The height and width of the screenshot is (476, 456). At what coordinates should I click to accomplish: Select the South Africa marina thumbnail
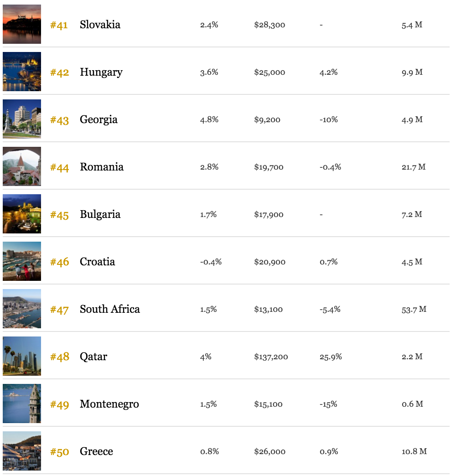22,309
